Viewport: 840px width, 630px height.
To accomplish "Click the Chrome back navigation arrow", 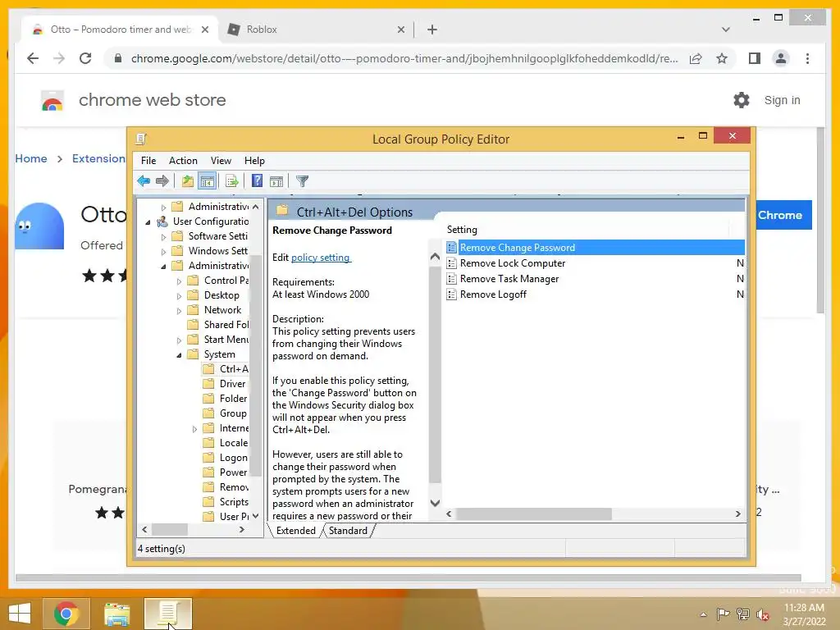I will tap(33, 58).
